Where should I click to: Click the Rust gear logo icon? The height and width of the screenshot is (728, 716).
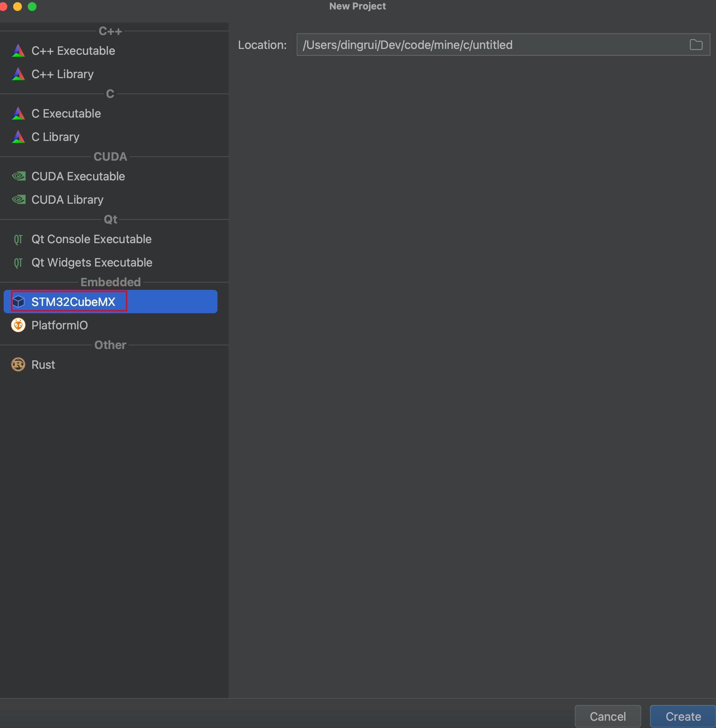click(x=18, y=365)
